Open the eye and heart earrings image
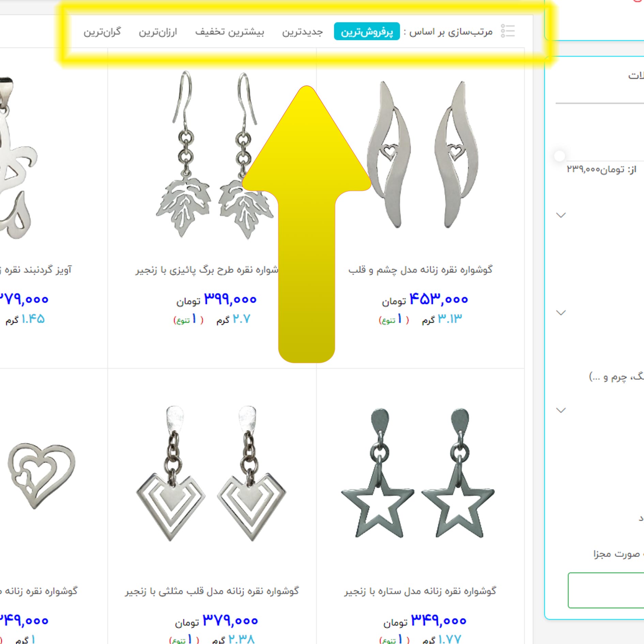 [422, 154]
